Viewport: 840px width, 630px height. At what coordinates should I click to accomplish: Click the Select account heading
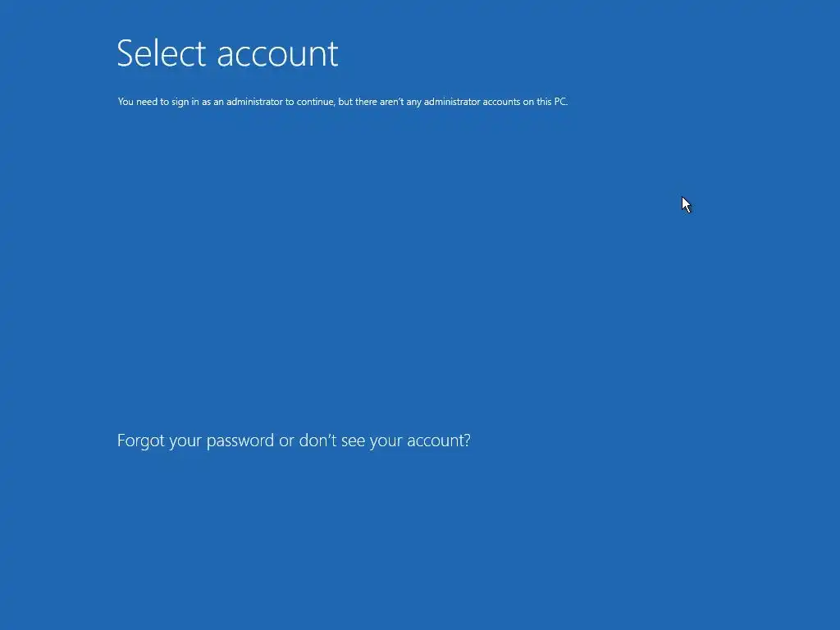click(x=227, y=53)
